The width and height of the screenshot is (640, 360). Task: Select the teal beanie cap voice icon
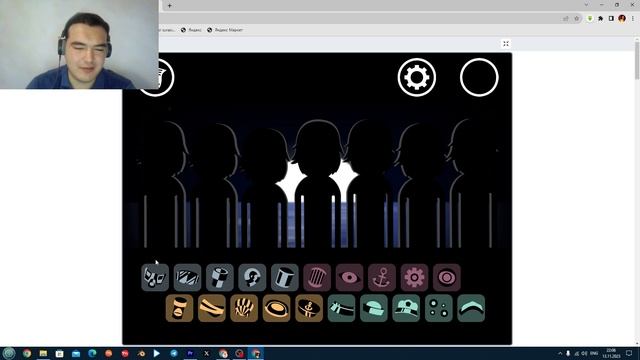[373, 308]
